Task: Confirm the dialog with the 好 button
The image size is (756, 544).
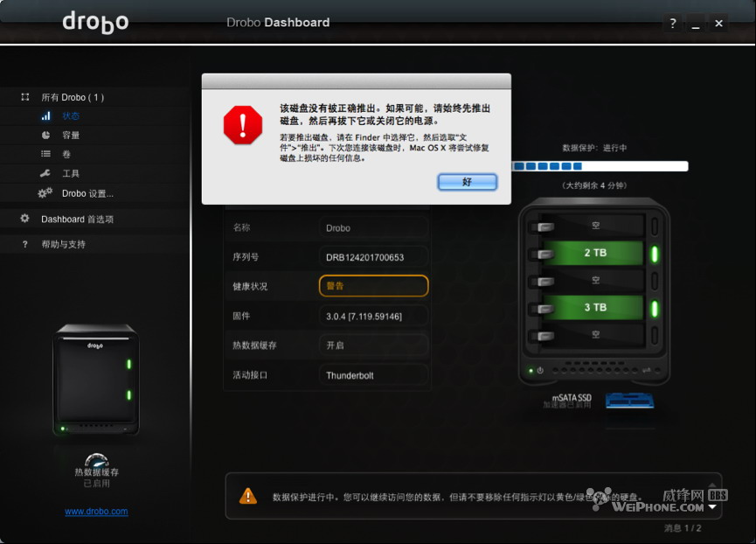Action: [x=468, y=182]
